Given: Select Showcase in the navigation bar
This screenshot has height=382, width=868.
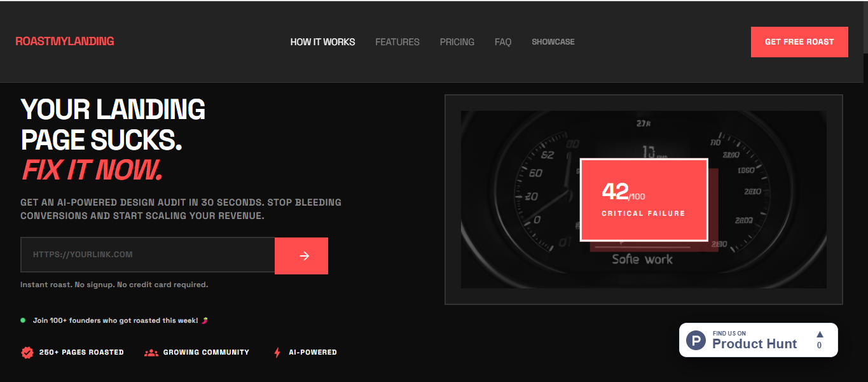Looking at the screenshot, I should (x=553, y=42).
